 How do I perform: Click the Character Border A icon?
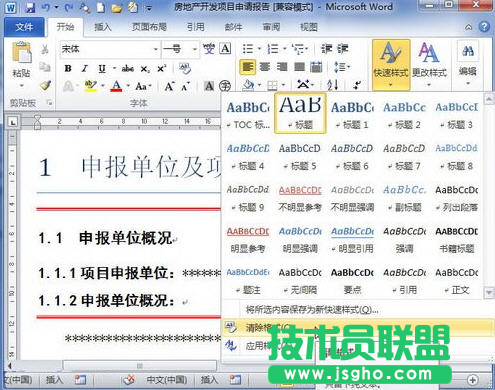(225, 49)
